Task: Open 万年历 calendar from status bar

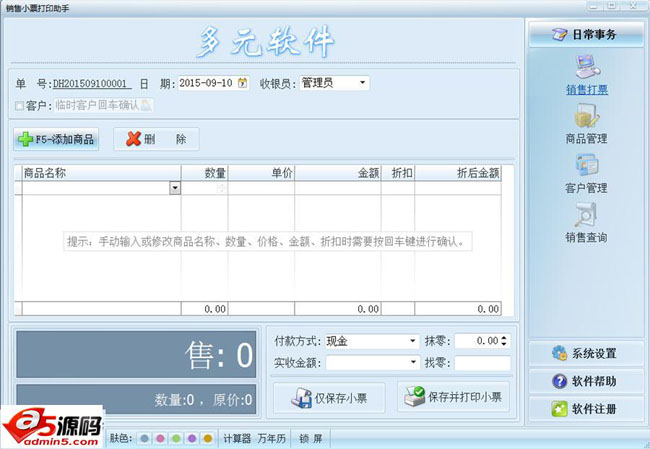Action: 272,438
